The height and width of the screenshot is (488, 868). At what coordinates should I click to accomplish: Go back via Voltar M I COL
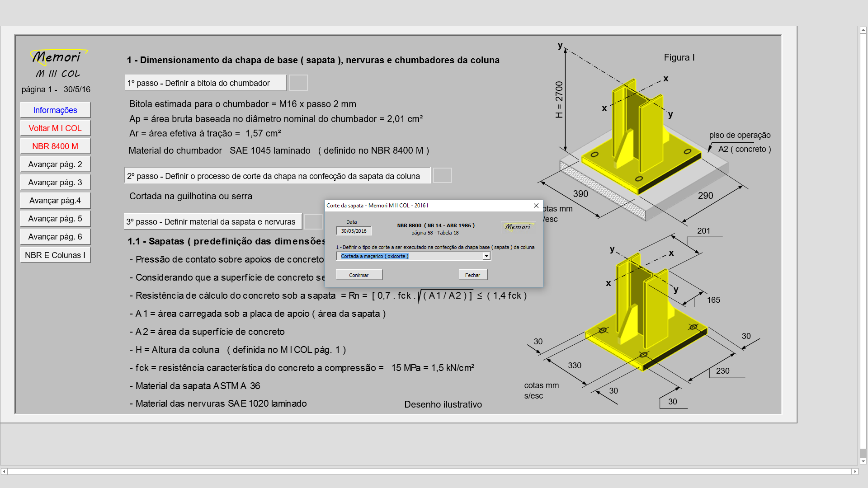[x=55, y=128]
